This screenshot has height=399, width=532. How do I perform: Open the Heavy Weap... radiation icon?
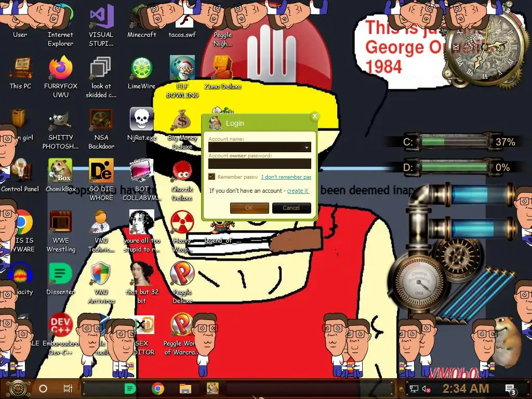(182, 232)
